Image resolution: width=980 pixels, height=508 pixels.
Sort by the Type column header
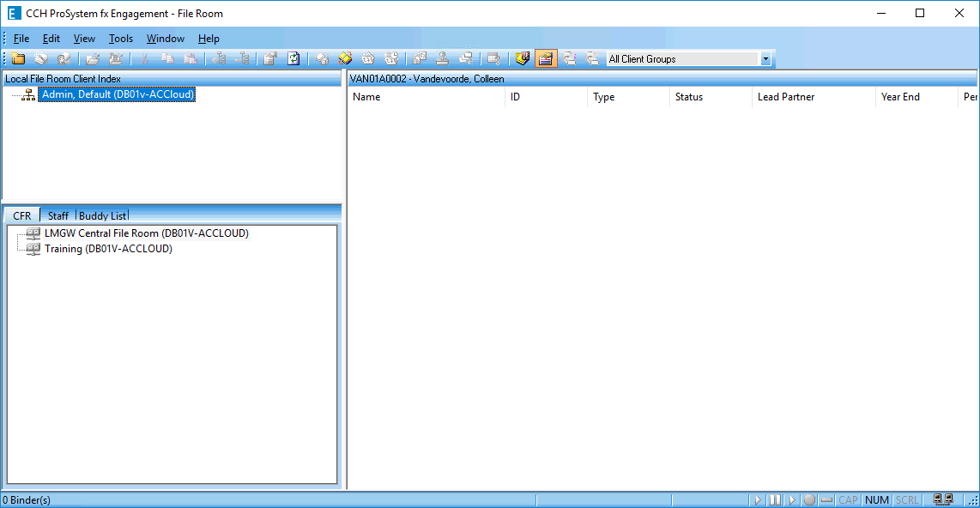tap(629, 97)
